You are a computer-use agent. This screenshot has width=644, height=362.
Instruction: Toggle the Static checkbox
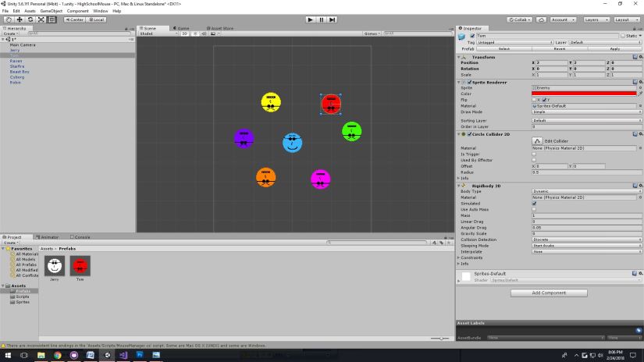[x=622, y=36]
